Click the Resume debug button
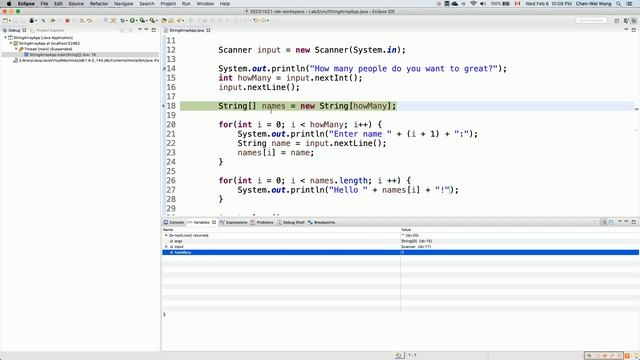Image resolution: width=640 pixels, height=360 pixels. 53,20
